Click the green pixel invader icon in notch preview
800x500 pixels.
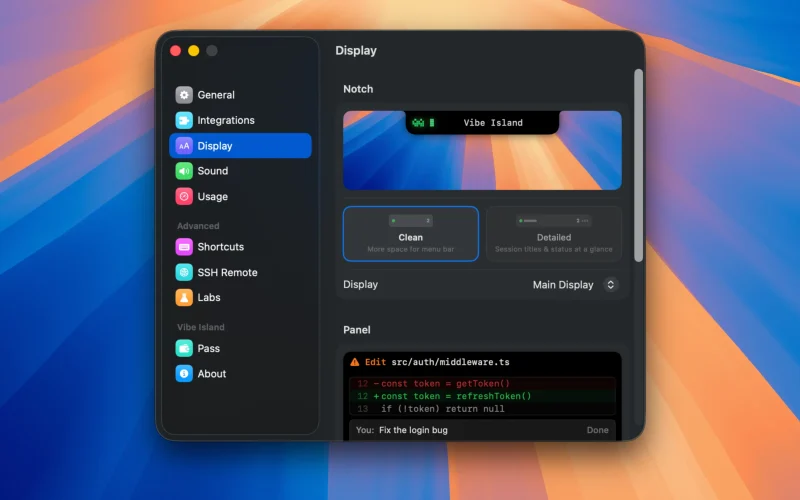pyautogui.click(x=418, y=122)
